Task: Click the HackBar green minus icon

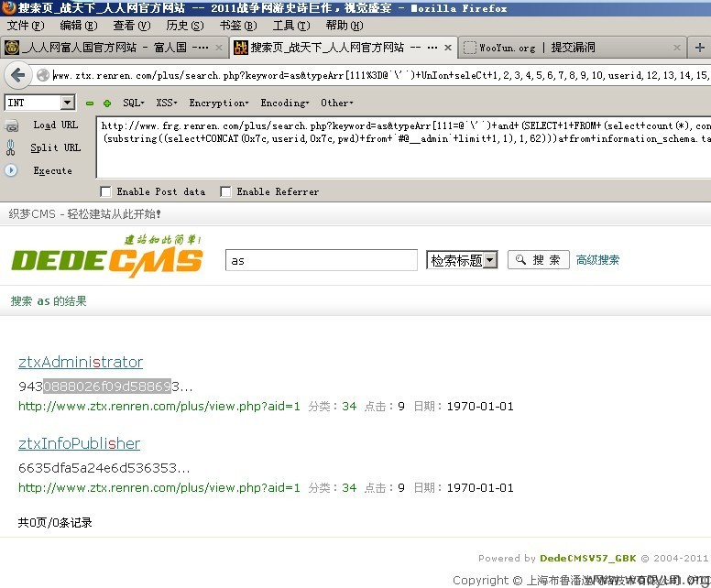Action: [x=90, y=103]
